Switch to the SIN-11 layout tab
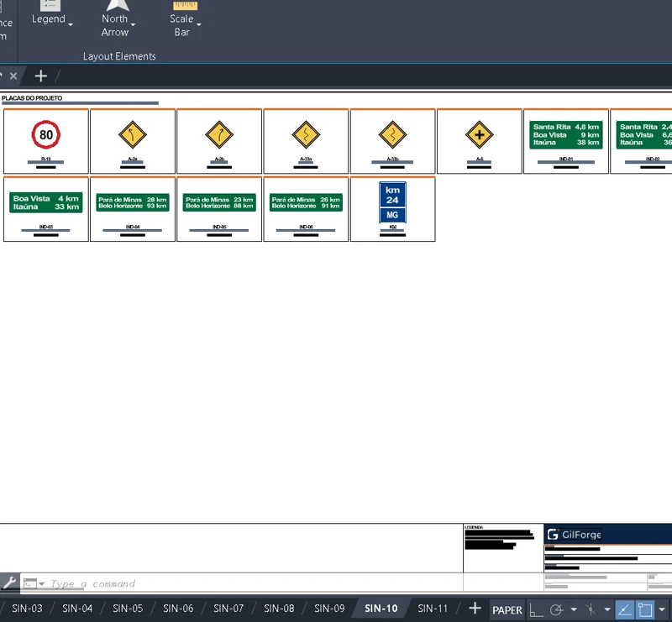 pos(433,609)
